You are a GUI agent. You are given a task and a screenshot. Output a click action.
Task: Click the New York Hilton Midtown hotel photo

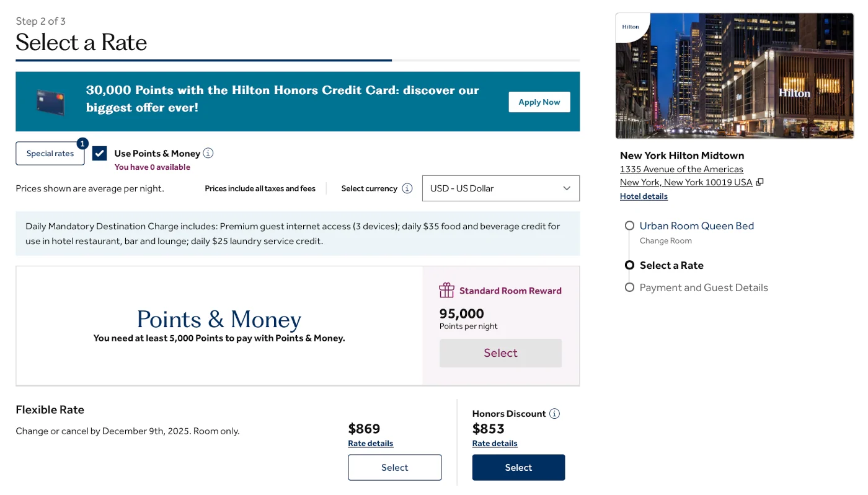pyautogui.click(x=735, y=76)
